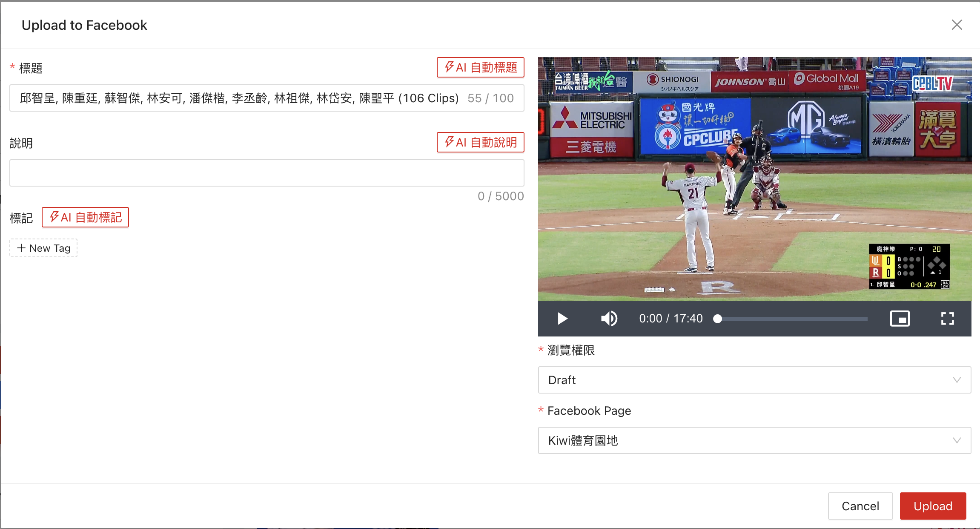Click the Upload to Facebook heading
Image resolution: width=980 pixels, height=529 pixels.
coord(84,25)
